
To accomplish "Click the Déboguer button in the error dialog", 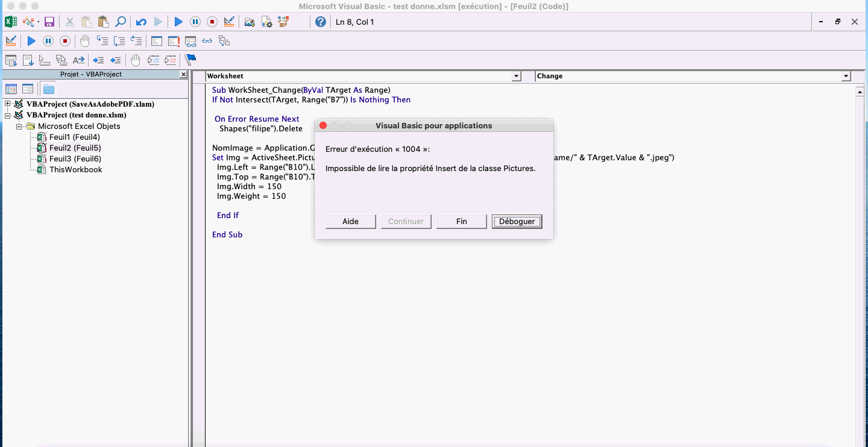I will tap(517, 222).
